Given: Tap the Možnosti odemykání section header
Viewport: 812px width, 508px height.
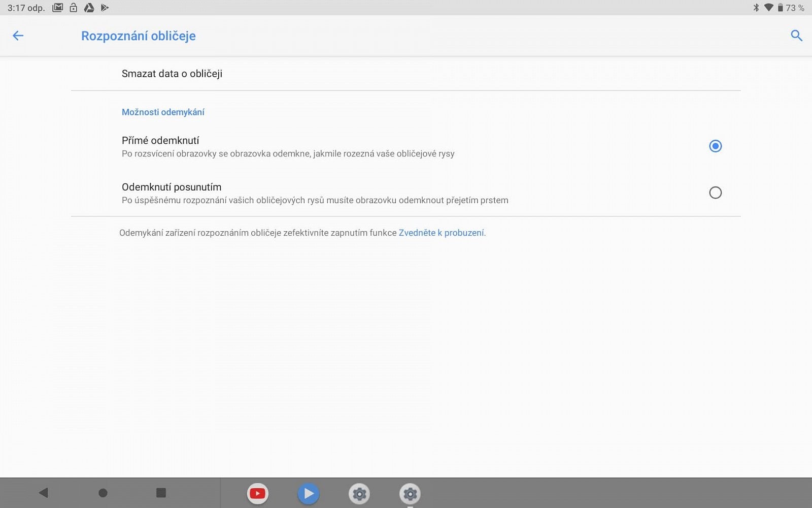Looking at the screenshot, I should point(163,112).
